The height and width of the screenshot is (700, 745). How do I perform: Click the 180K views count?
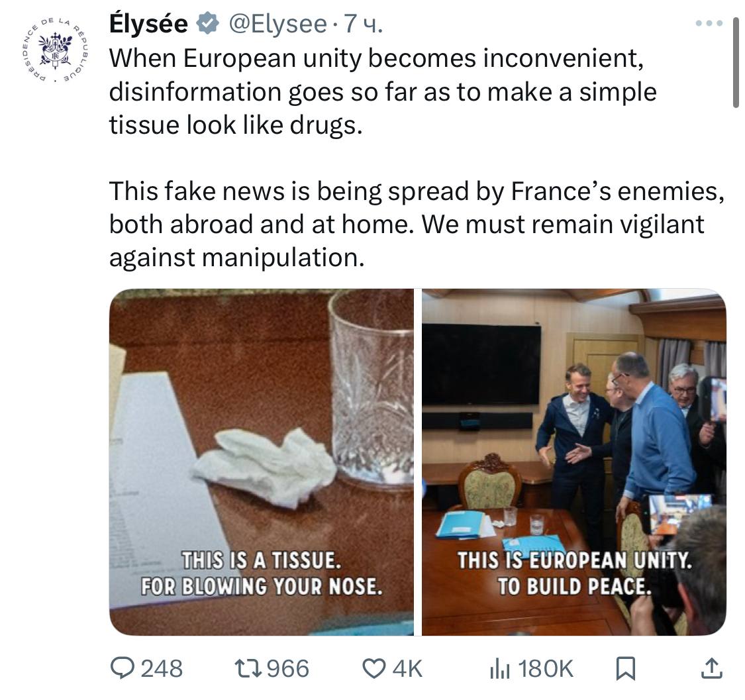click(x=546, y=668)
